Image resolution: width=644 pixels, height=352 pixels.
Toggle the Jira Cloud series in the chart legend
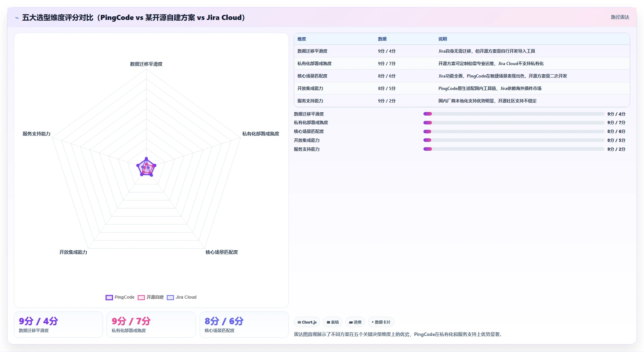(x=182, y=297)
